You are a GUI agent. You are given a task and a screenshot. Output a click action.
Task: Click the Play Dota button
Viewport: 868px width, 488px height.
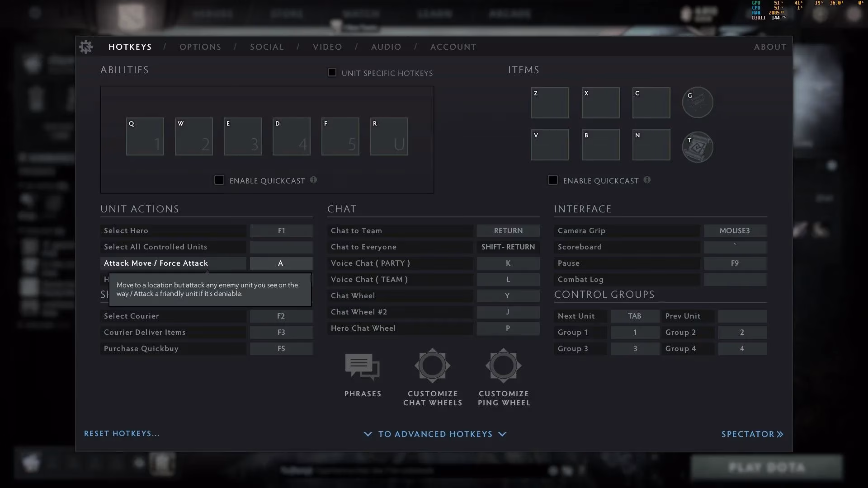(x=767, y=467)
